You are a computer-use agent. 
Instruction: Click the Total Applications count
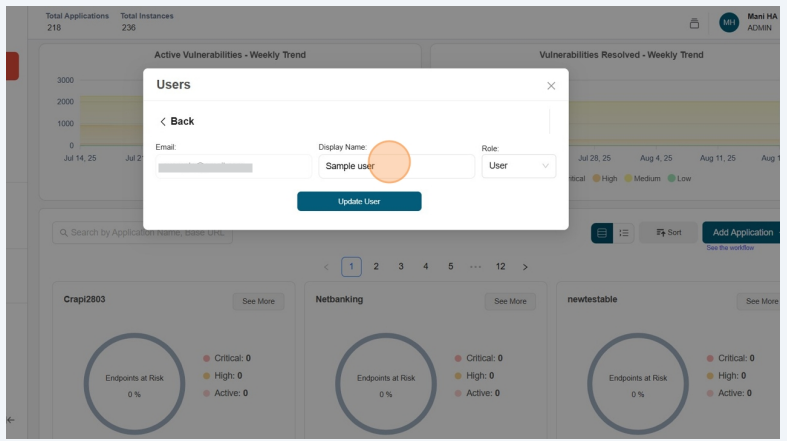coord(54,28)
